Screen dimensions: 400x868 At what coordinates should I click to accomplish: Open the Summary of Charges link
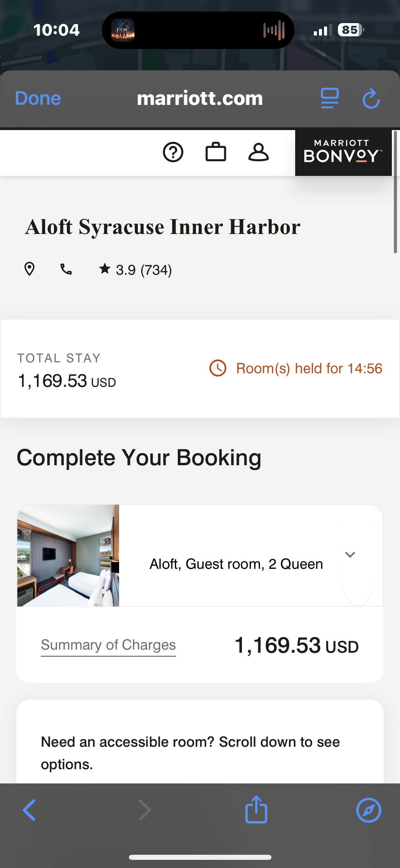tap(108, 645)
